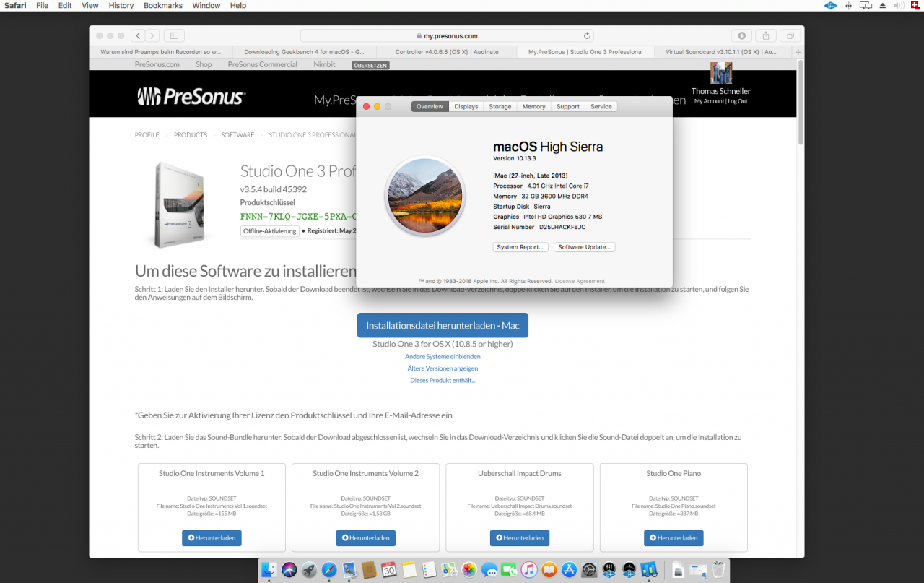Open the History menu
This screenshot has height=583, width=924.
point(121,5)
